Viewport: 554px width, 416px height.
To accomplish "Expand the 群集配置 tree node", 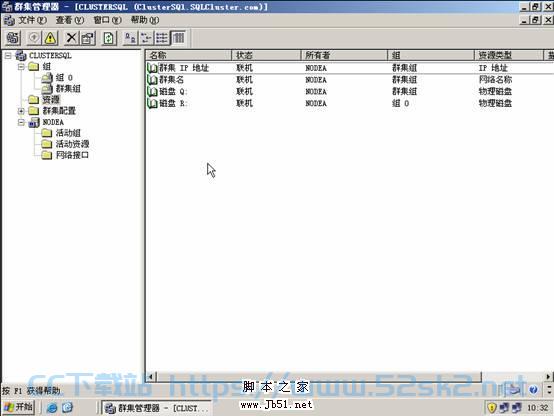I will (21, 111).
